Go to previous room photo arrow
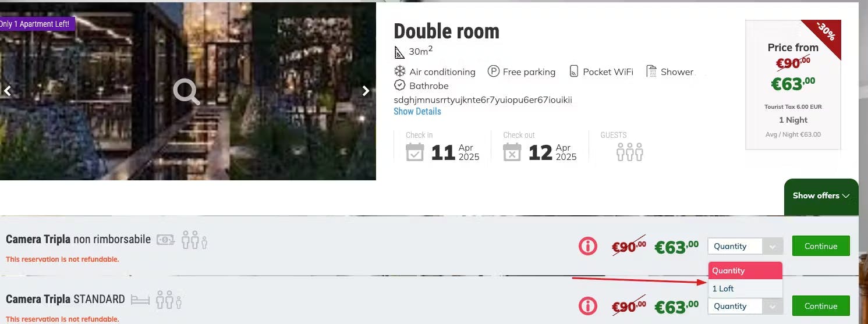The height and width of the screenshot is (324, 868). 7,91
